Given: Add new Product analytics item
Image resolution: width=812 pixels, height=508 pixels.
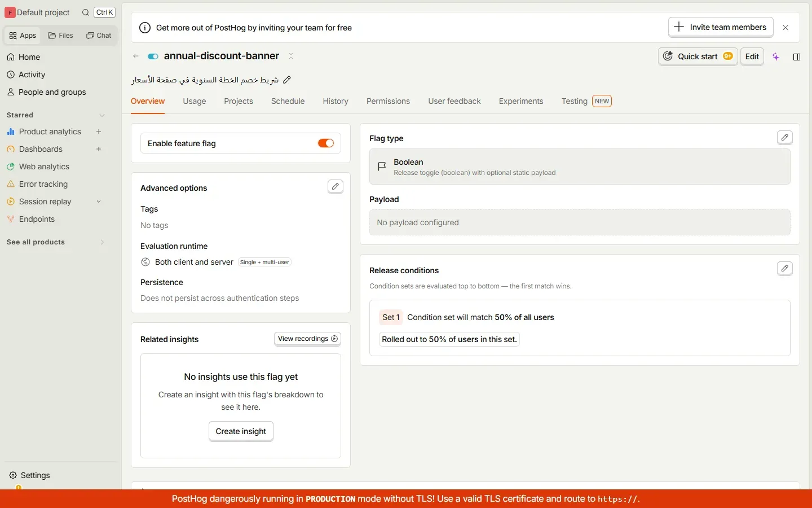Looking at the screenshot, I should pos(99,132).
